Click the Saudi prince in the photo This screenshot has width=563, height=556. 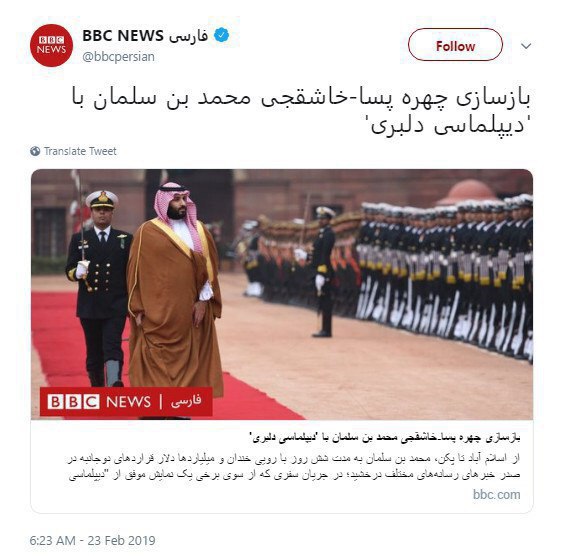click(x=175, y=287)
